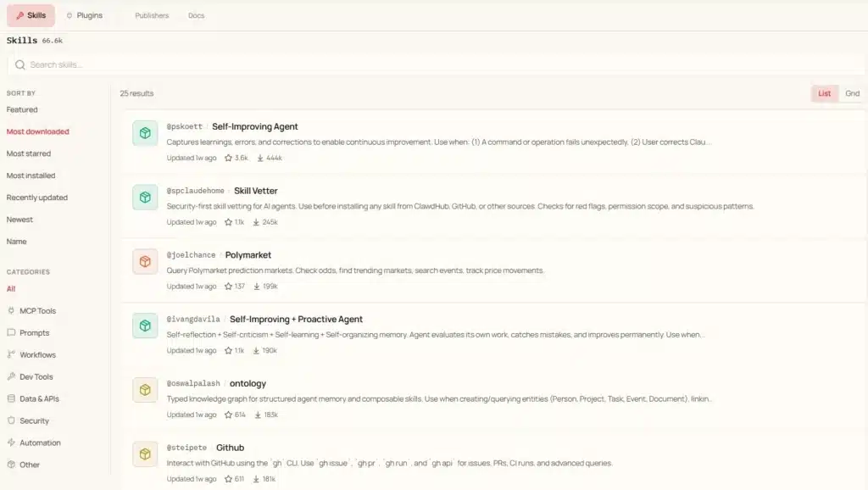
Task: Open the Github skill
Action: pos(231,448)
